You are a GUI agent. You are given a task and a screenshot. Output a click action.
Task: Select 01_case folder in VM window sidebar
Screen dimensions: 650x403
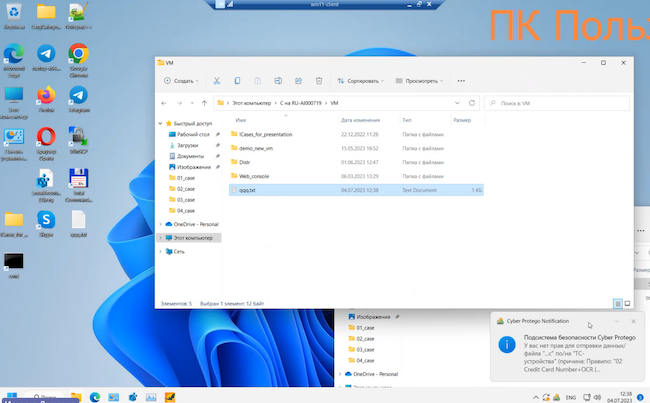tap(186, 178)
